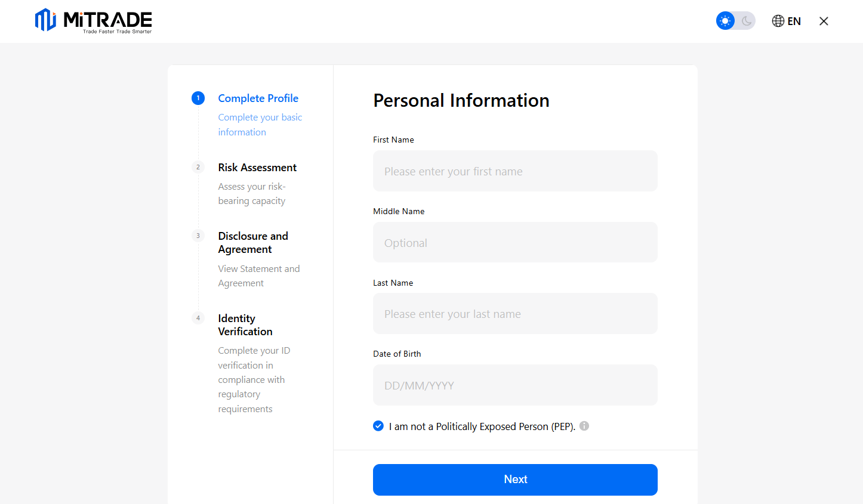
Task: Click the Mitrade logo
Action: 93,21
